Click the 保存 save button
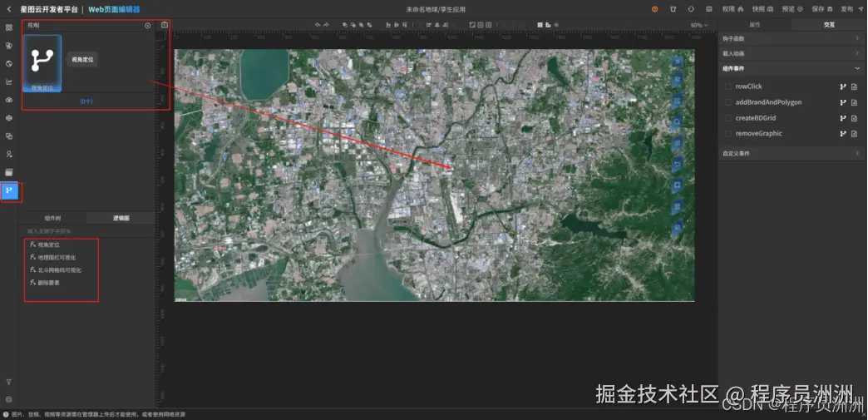The image size is (868, 420). [822, 9]
